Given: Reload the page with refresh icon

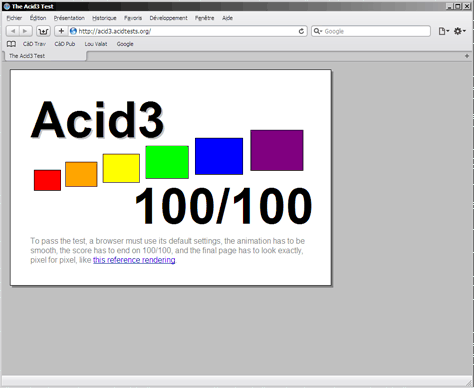Looking at the screenshot, I should click(301, 31).
